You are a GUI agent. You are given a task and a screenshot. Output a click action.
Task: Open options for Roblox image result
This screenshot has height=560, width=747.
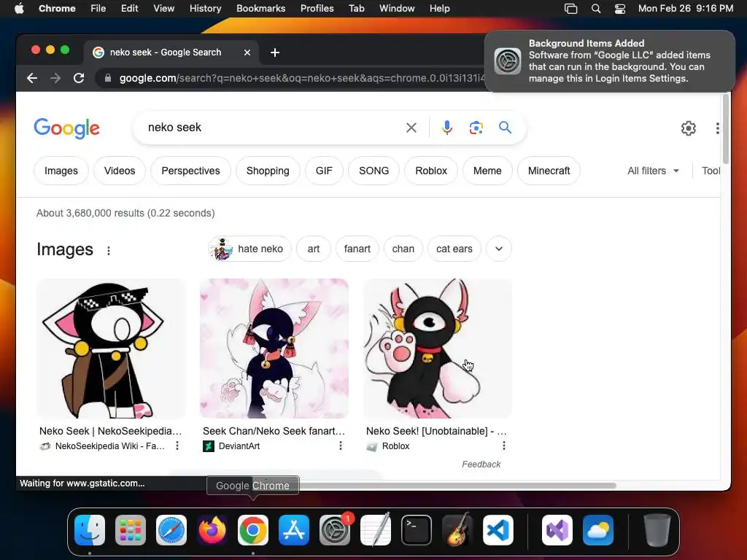tap(504, 446)
